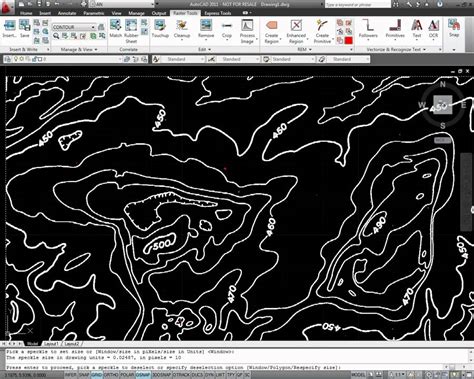The height and width of the screenshot is (379, 474).
Task: Toggle ORTHO mode in status bar
Action: click(x=110, y=375)
